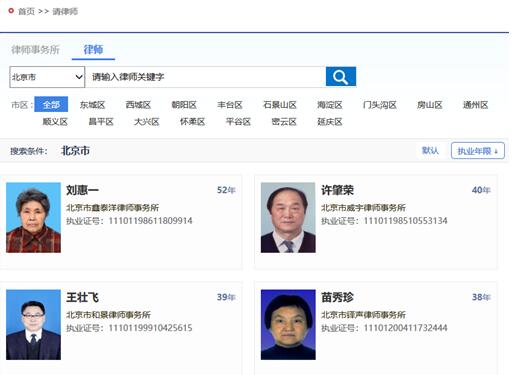
Task: Click the 52年 practice years label
Action: (226, 190)
